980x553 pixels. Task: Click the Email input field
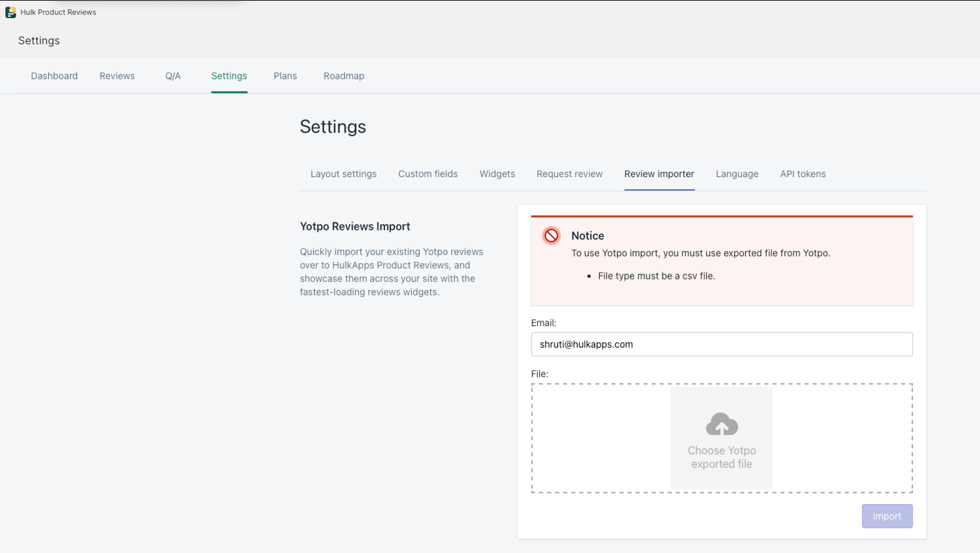(721, 344)
